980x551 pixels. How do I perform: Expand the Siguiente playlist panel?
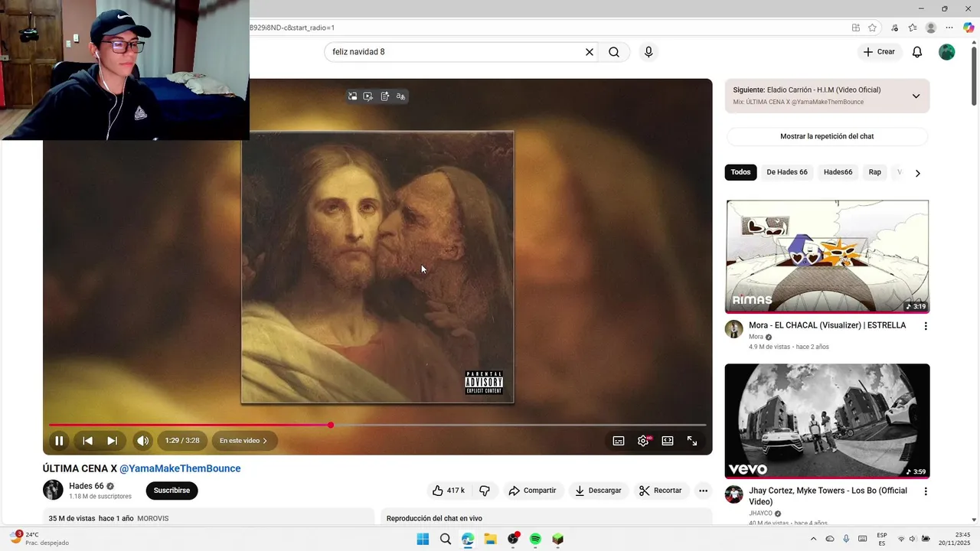coord(916,96)
